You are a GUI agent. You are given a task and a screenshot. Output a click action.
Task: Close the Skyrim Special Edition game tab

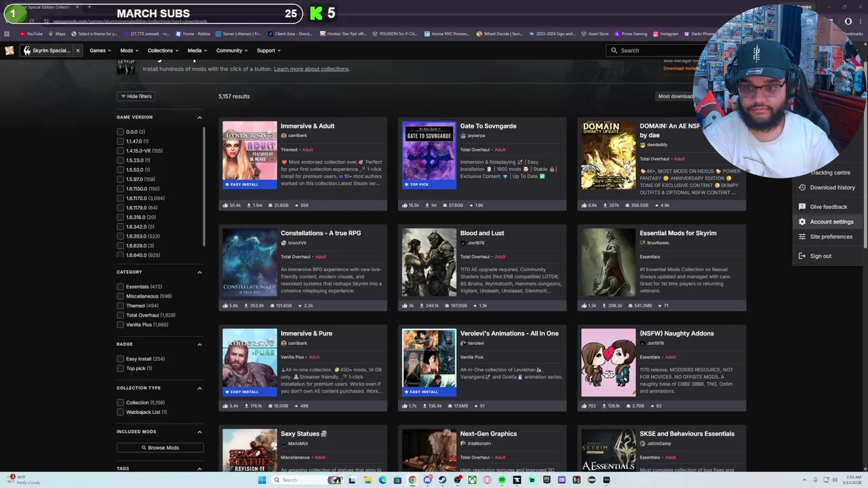(77, 50)
